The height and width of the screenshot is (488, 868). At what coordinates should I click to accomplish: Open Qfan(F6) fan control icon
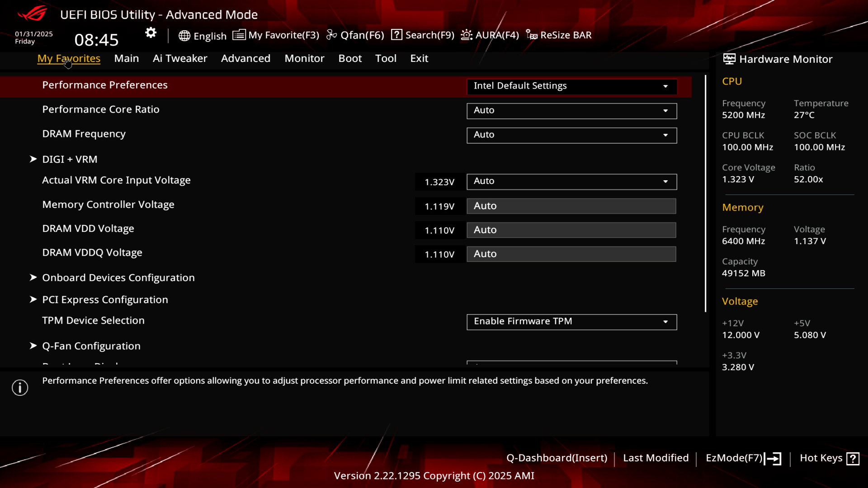point(331,35)
